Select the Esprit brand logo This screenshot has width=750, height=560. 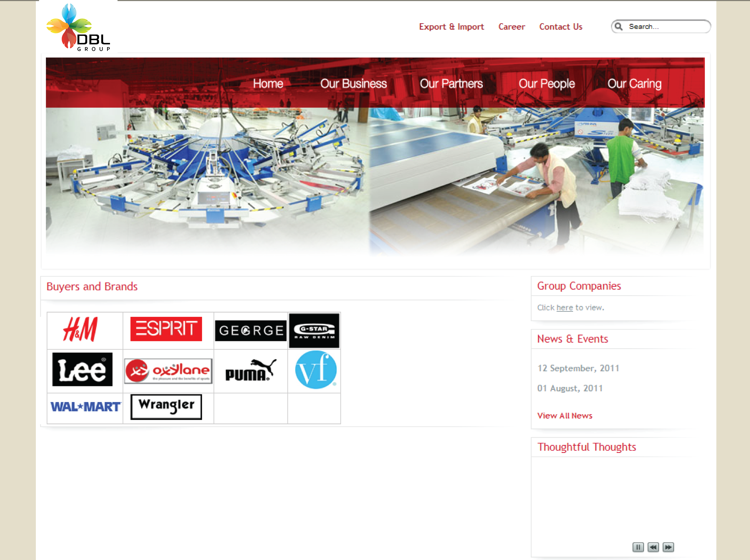coord(166,329)
